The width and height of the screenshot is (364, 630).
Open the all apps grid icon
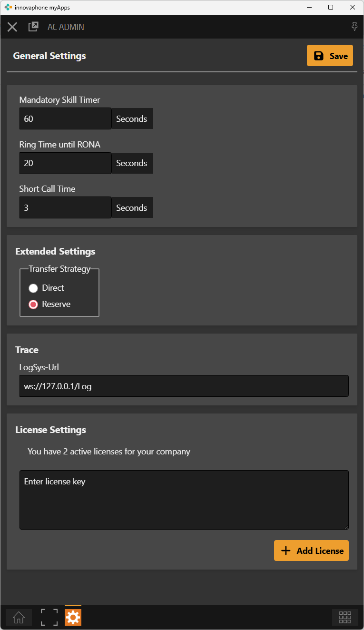[345, 617]
